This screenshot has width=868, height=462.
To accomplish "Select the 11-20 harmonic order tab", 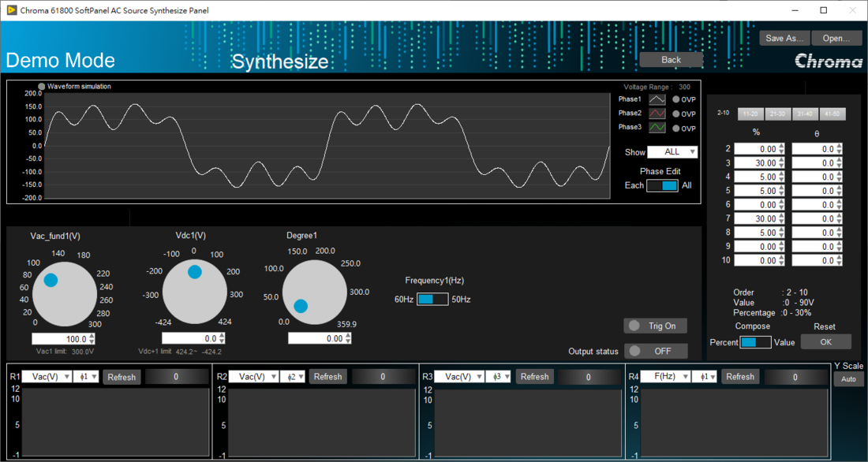I will coord(750,114).
